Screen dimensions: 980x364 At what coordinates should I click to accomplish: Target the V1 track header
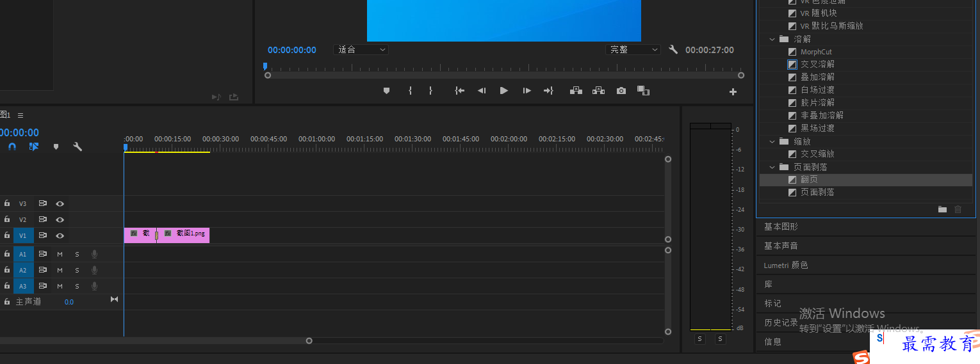click(x=23, y=235)
